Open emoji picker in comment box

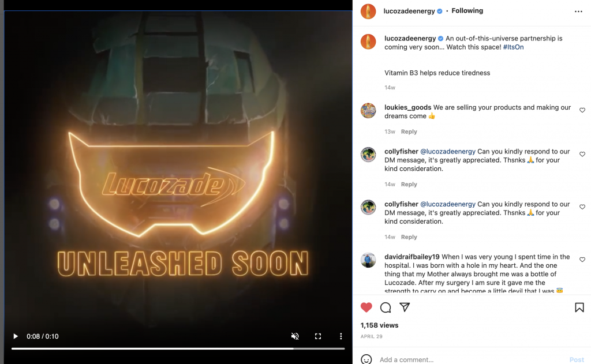[x=366, y=359]
